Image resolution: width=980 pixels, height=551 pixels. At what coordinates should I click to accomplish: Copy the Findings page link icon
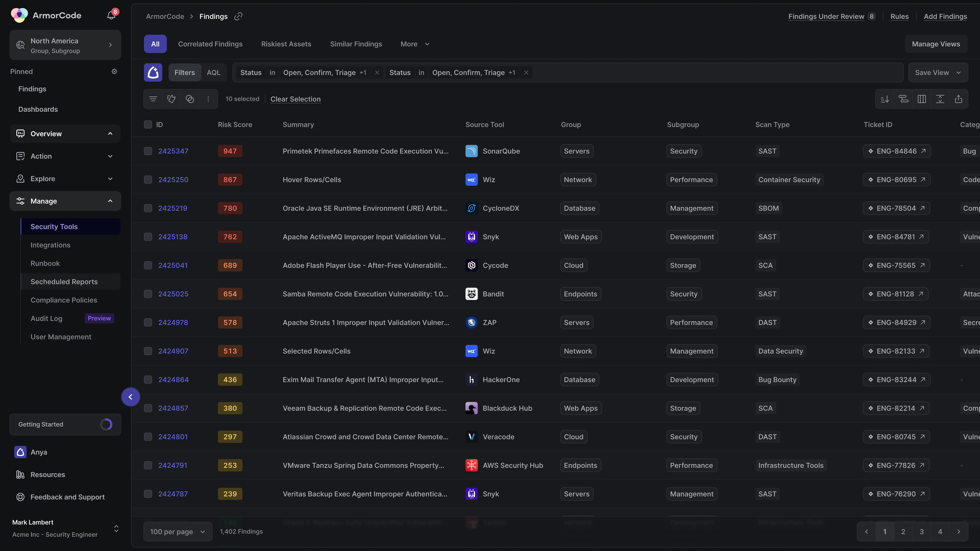click(x=238, y=16)
